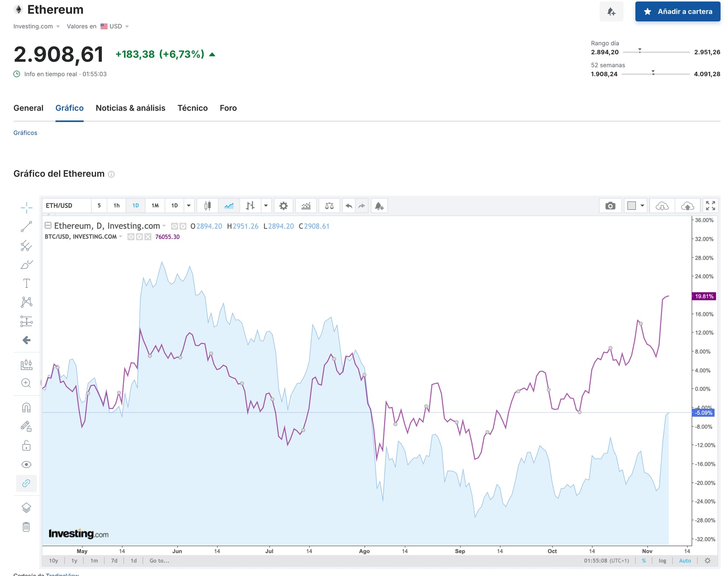Open BTC/USD series settings gear
Screen dimensions: 728x576
(x=139, y=237)
